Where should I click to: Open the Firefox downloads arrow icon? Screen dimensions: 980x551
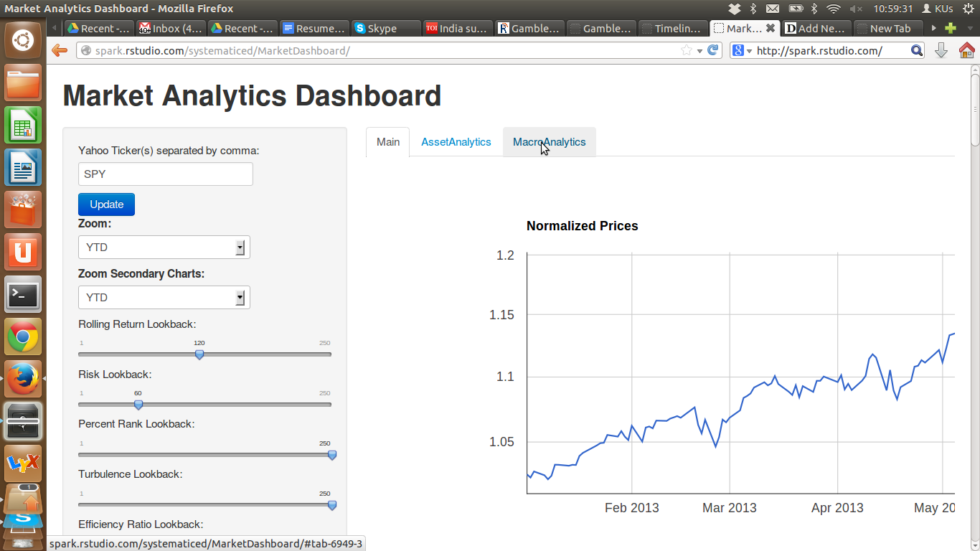click(941, 50)
